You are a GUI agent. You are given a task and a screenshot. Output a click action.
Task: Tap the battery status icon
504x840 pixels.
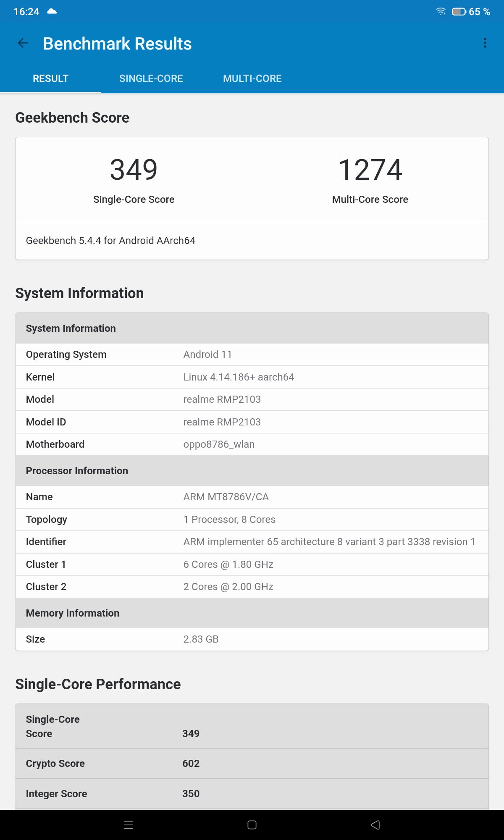[459, 11]
